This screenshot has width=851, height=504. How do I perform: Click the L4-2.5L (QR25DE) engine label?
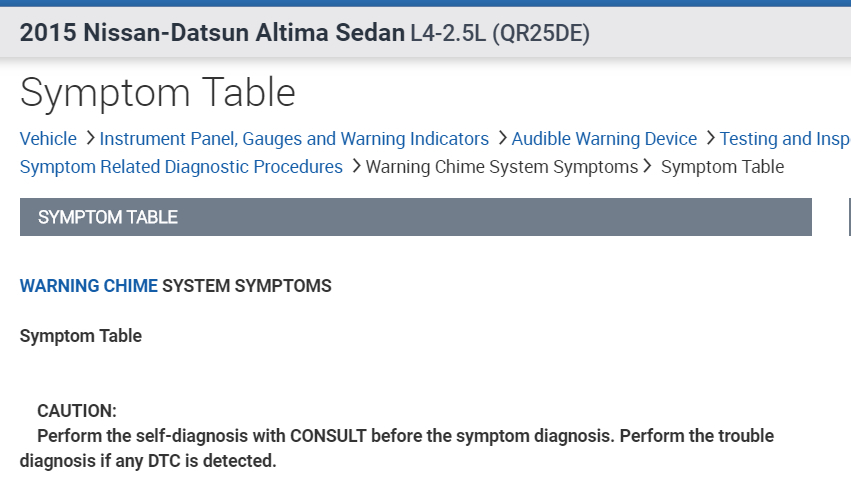click(x=500, y=34)
